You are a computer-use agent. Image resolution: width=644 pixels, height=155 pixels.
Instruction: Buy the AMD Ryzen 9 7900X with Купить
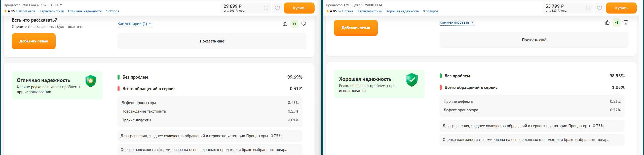[621, 8]
